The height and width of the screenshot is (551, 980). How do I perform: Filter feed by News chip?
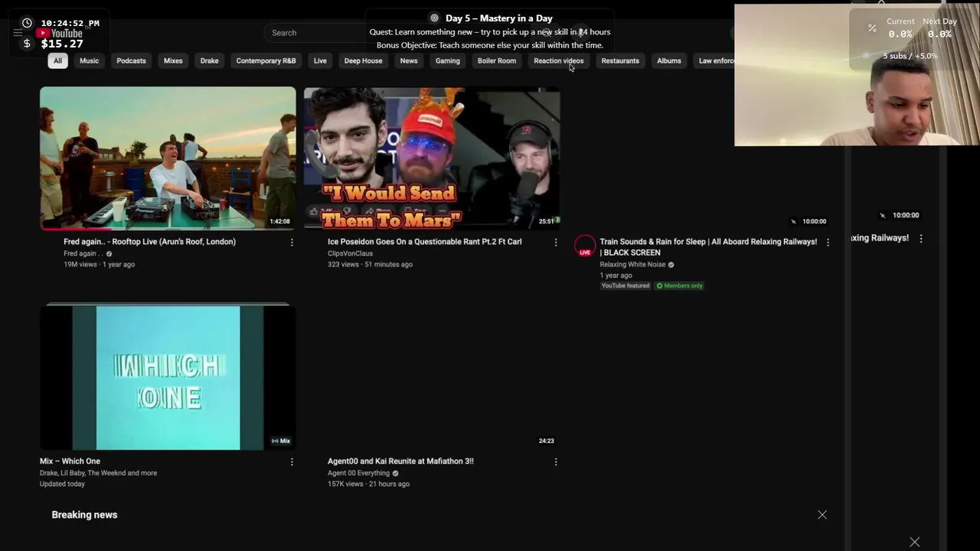point(409,60)
